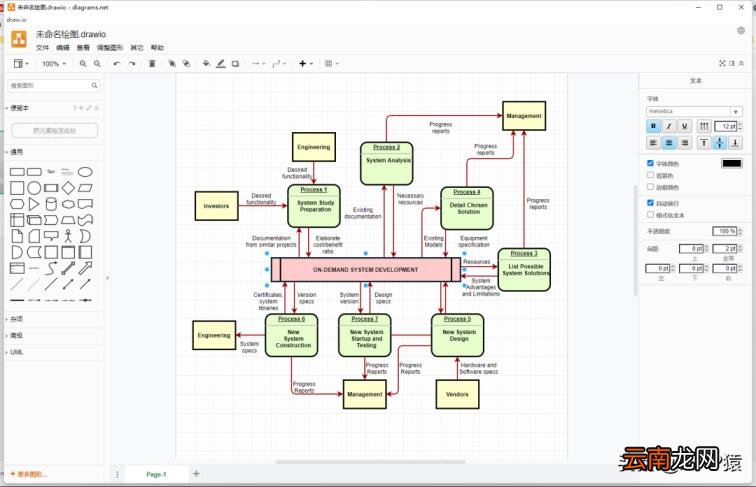The image size is (756, 487).
Task: Click the black font color swatch
Action: [731, 163]
